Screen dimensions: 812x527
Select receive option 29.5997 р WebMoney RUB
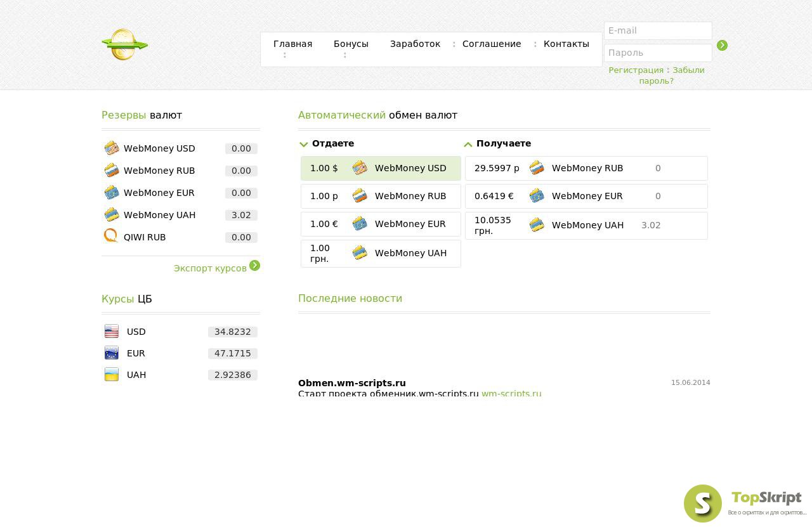586,168
